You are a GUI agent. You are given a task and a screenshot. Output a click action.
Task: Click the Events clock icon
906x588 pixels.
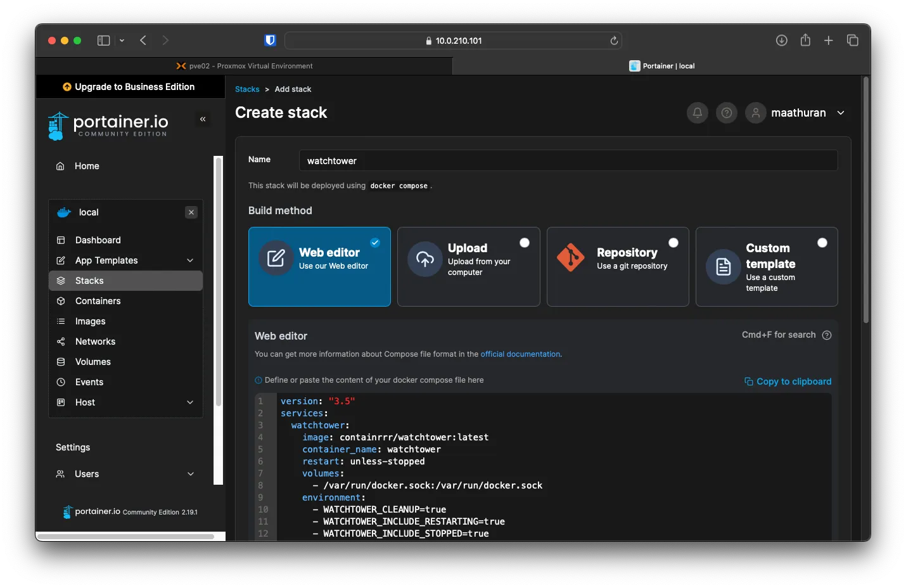61,382
